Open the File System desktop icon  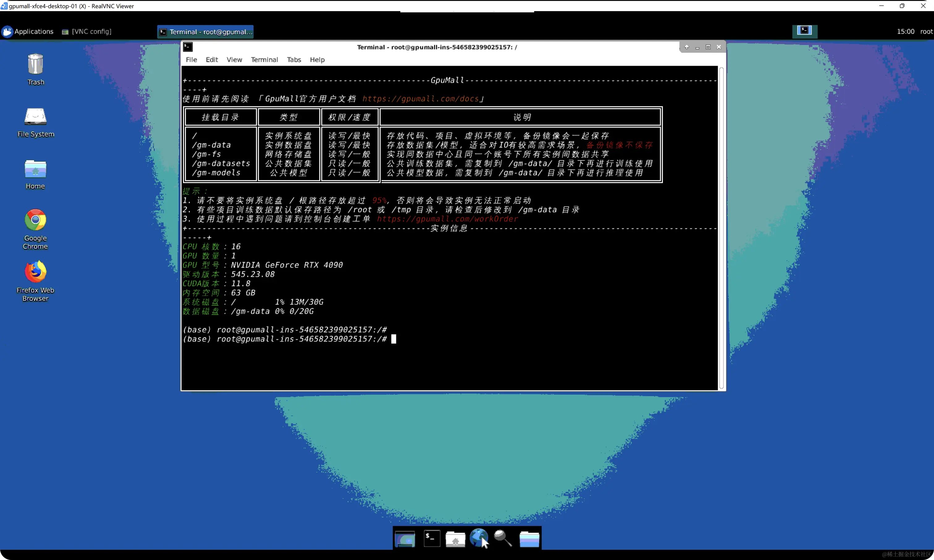36,117
